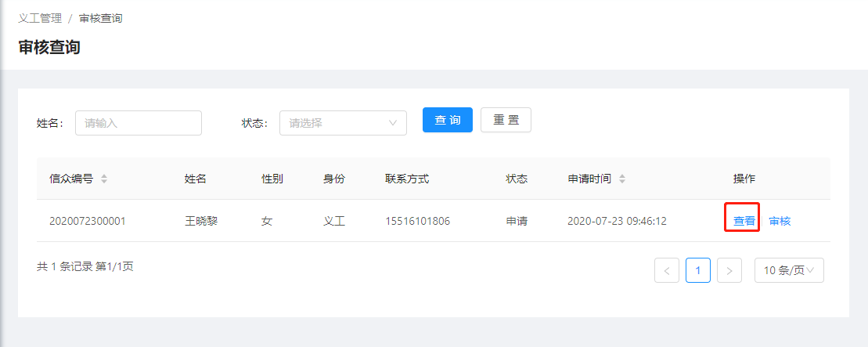Viewport: 868px width, 347px height.
Task: Open the 状态 dropdown selector
Action: point(344,123)
